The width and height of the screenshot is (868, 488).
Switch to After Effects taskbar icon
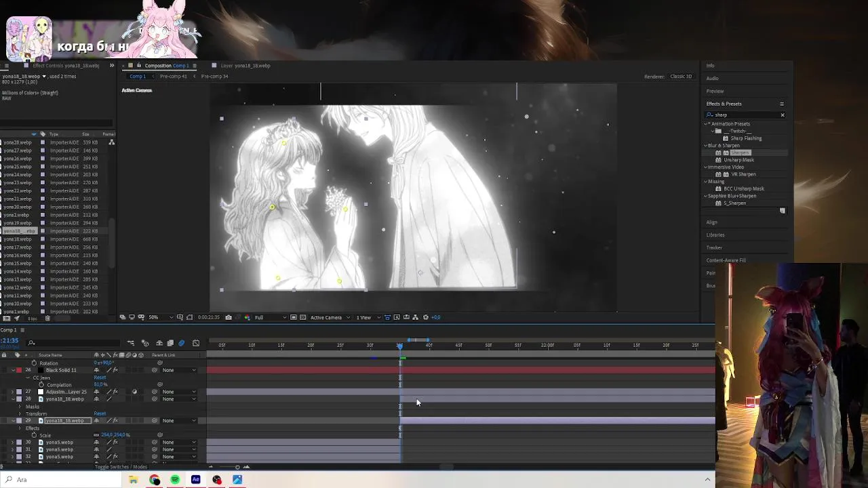[196, 479]
